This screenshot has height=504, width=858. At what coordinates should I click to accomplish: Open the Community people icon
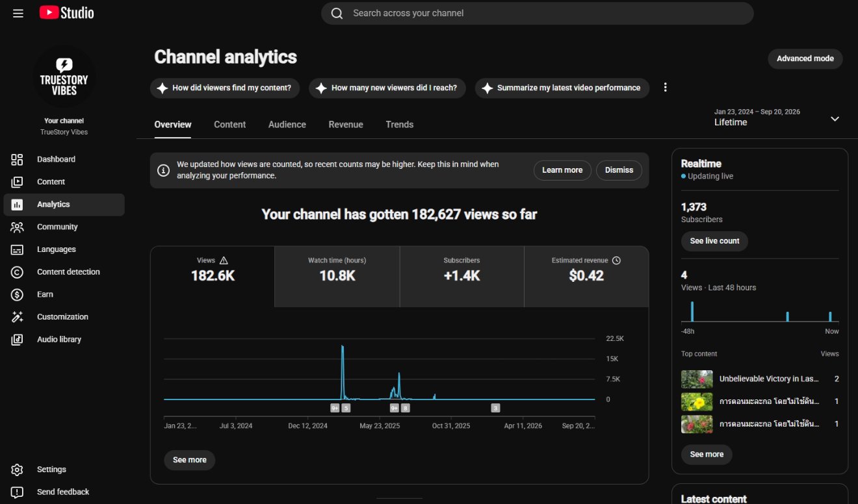pyautogui.click(x=17, y=227)
